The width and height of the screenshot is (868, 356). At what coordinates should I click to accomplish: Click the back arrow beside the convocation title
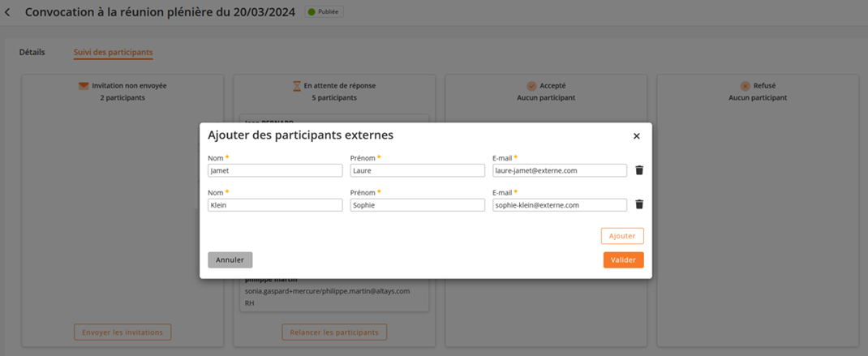point(8,12)
